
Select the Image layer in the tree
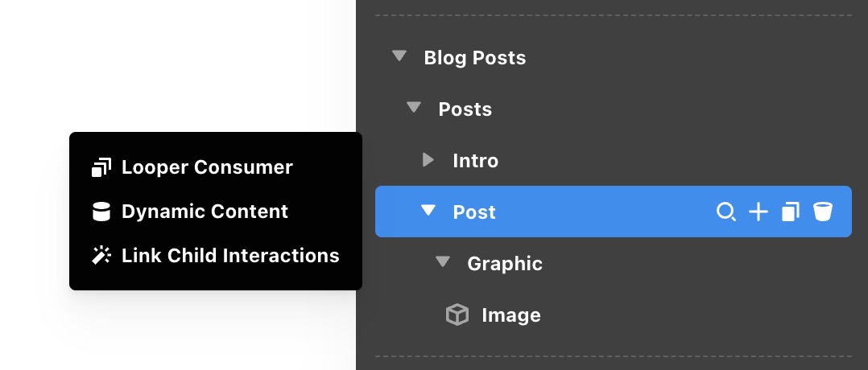510,315
